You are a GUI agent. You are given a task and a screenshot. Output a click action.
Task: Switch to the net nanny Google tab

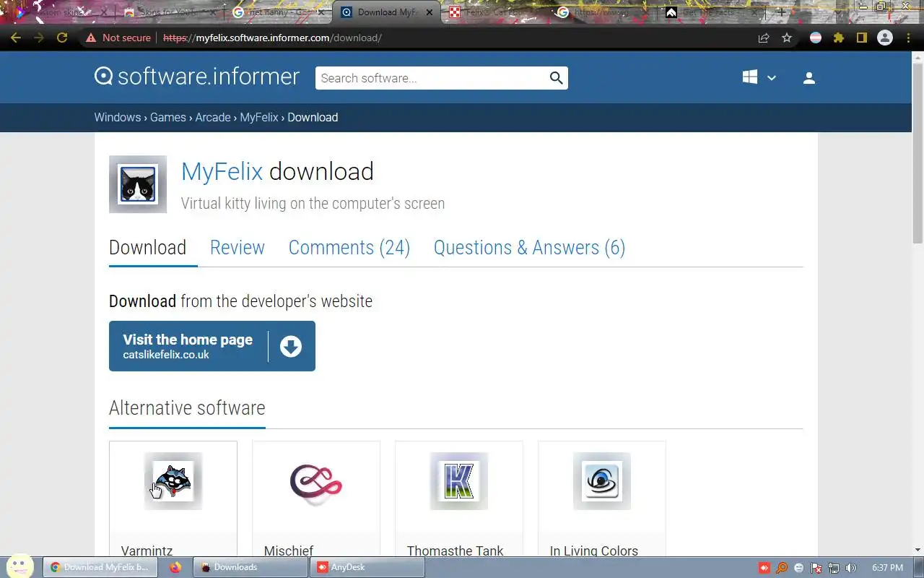click(278, 12)
